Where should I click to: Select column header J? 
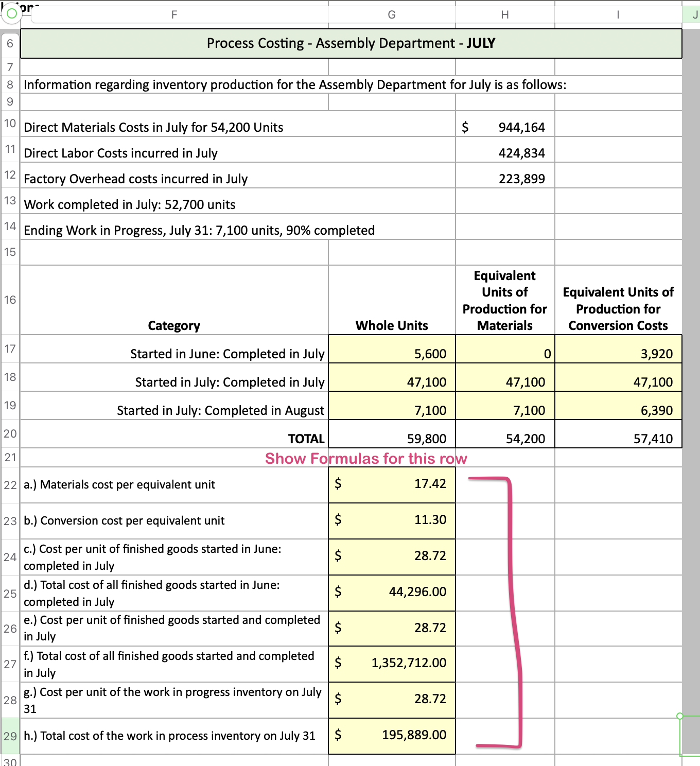692,15
